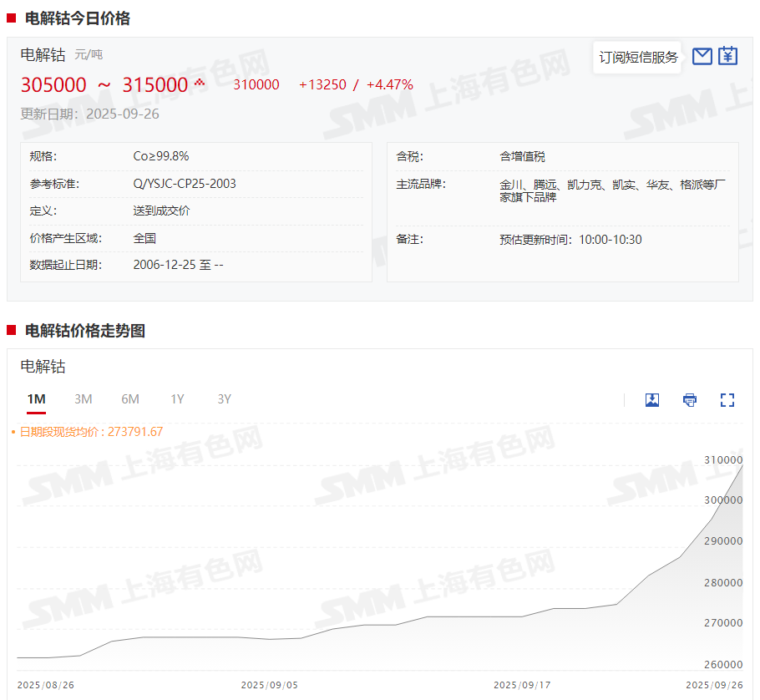Click the red price-up arrow icon
760x700 pixels.
click(200, 82)
